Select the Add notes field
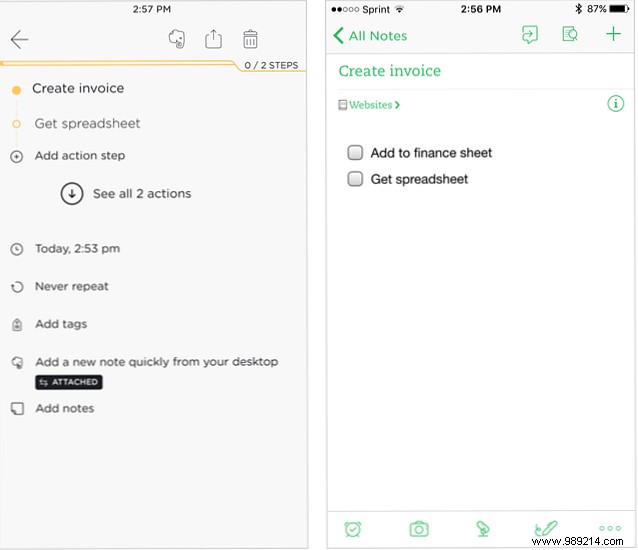Viewport: 638px width, 550px height. coord(65,408)
